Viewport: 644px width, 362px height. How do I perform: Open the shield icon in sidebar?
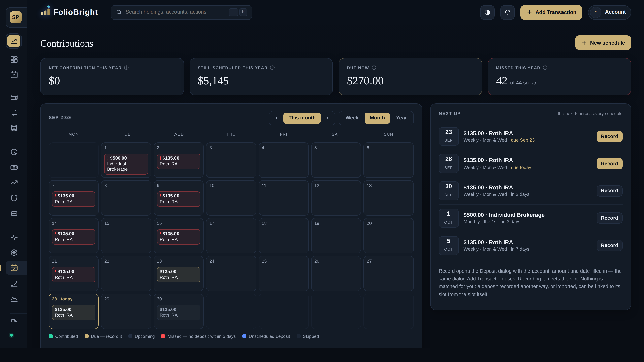tap(14, 198)
